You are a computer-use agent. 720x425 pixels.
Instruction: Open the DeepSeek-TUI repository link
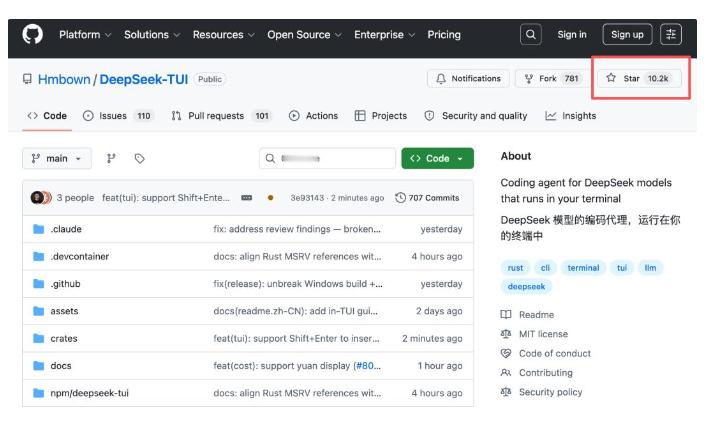pos(144,79)
